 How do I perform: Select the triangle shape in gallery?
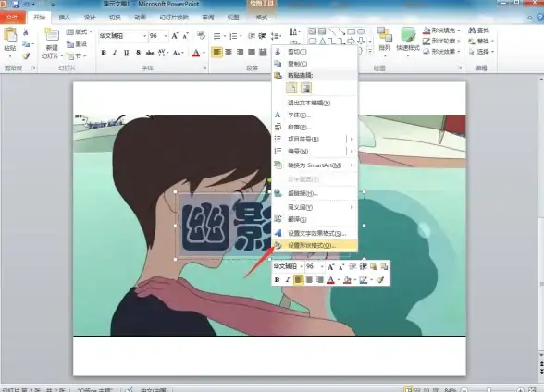pos(322,42)
